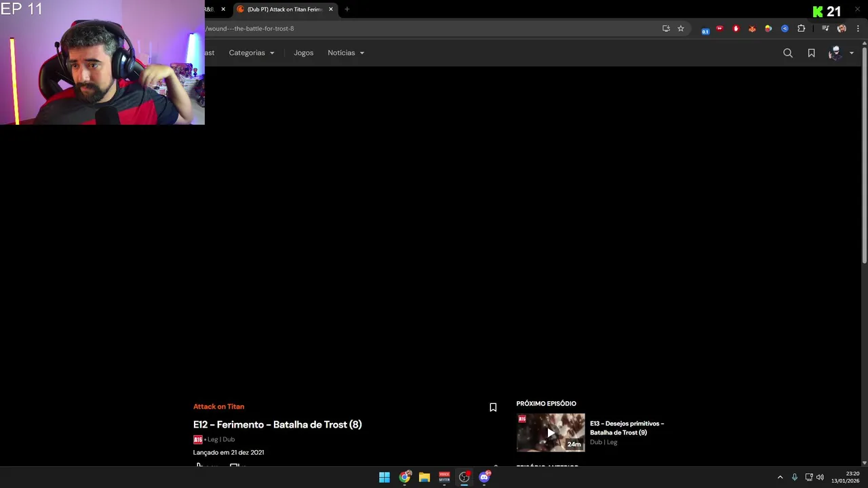
Task: Open the multicolor circles extension icon
Action: [x=768, y=28]
